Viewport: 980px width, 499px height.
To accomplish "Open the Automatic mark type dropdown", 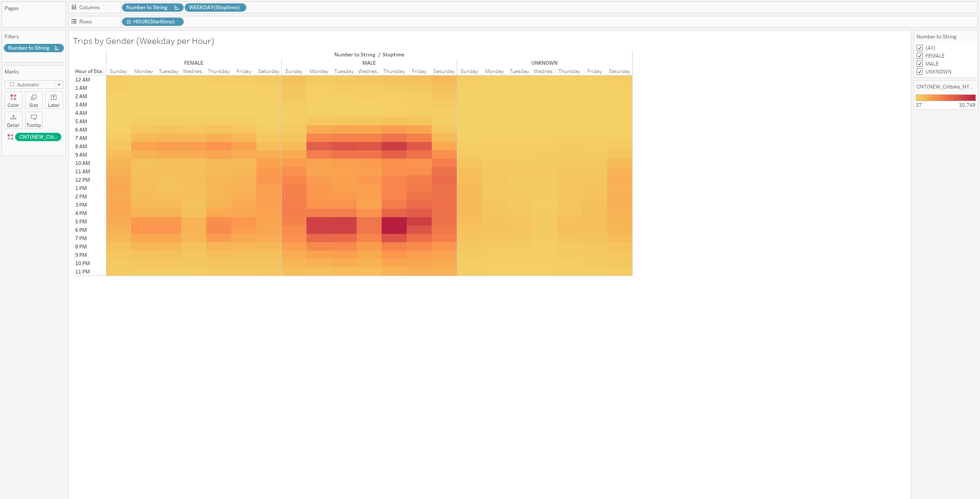I will [59, 85].
